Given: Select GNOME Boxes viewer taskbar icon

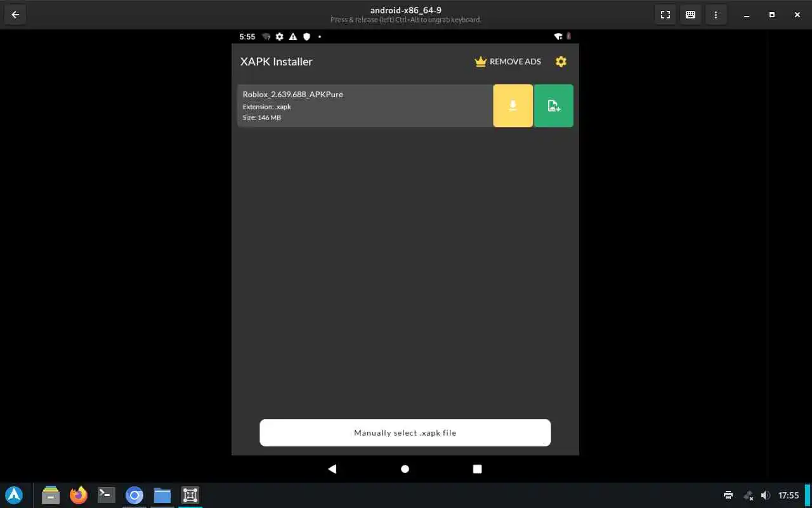Looking at the screenshot, I should (190, 495).
